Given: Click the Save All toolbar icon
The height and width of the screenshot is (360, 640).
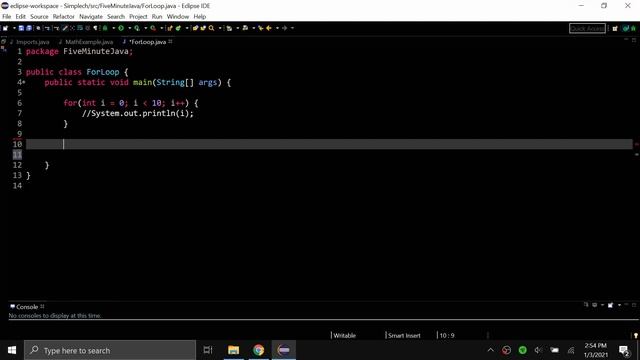Looking at the screenshot, I should (29, 28).
